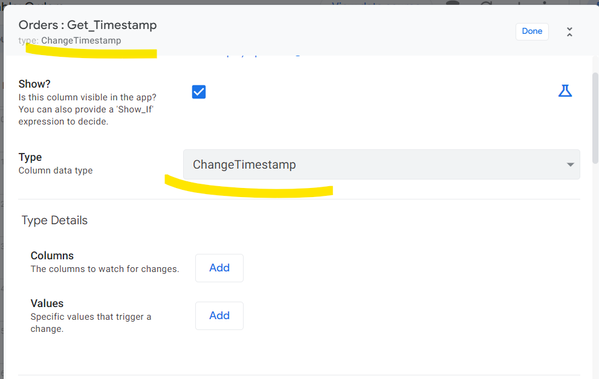Click the Type Details heading

point(55,220)
